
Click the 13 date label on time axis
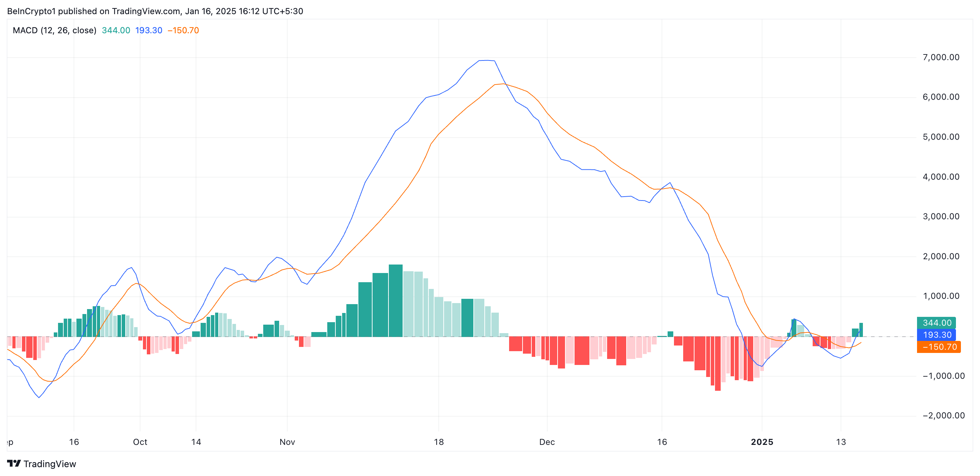(x=841, y=442)
